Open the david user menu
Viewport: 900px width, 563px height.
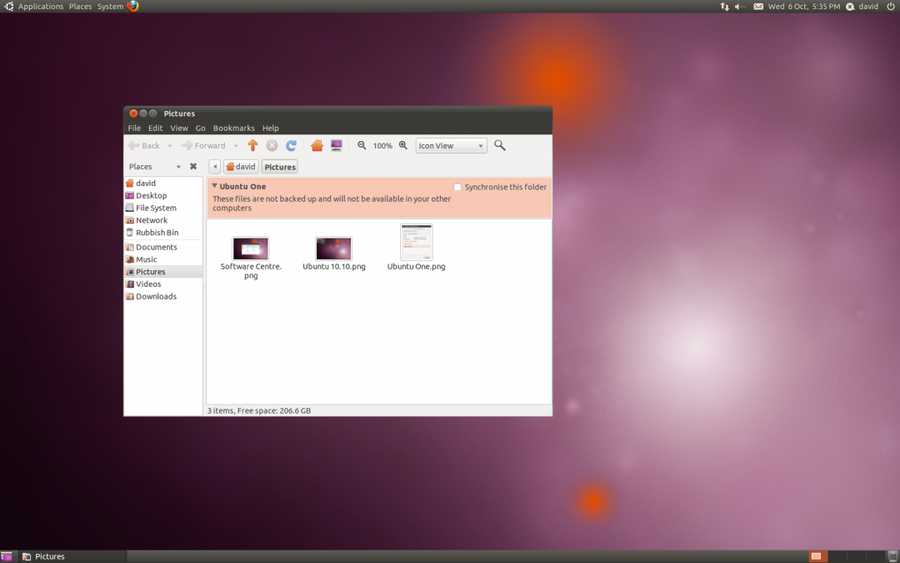[x=862, y=6]
